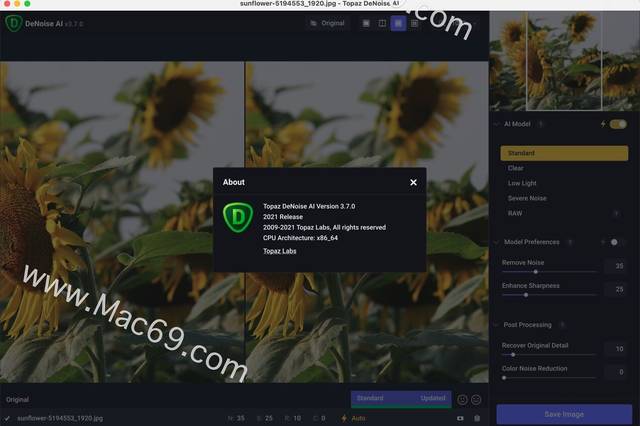
Task: Click the Remove Noise value field
Action: click(615, 266)
